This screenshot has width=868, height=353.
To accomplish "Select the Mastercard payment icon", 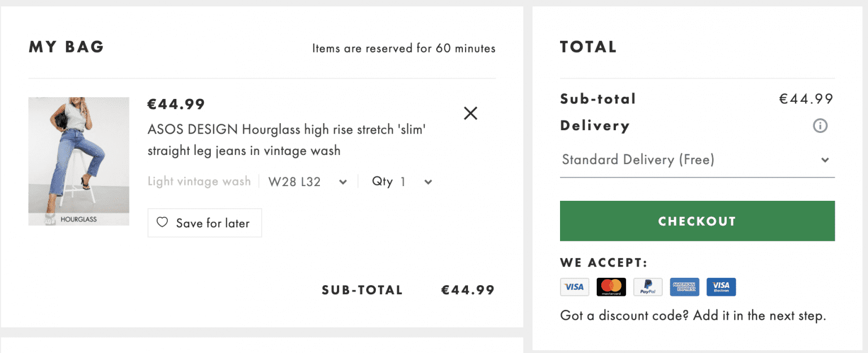I will pos(611,287).
